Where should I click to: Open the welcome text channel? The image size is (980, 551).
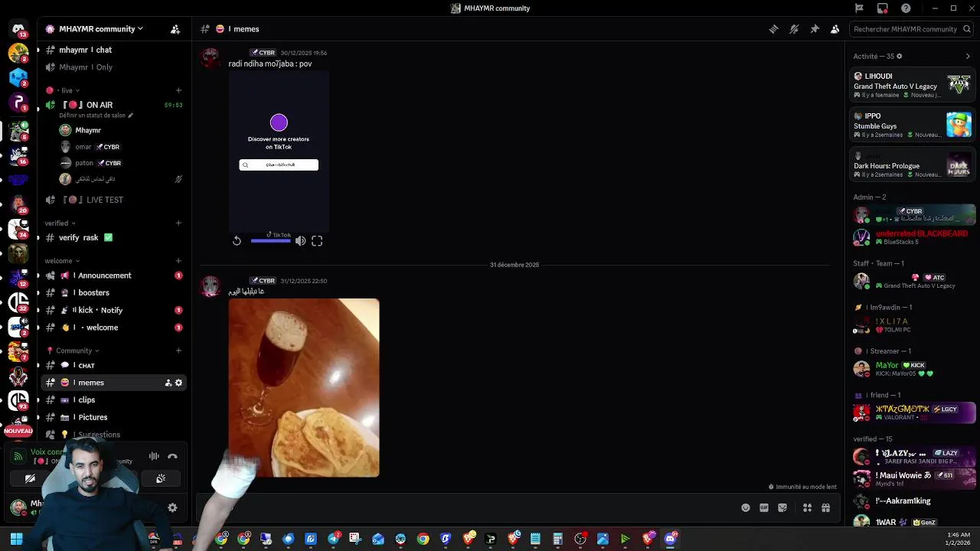tap(113, 328)
